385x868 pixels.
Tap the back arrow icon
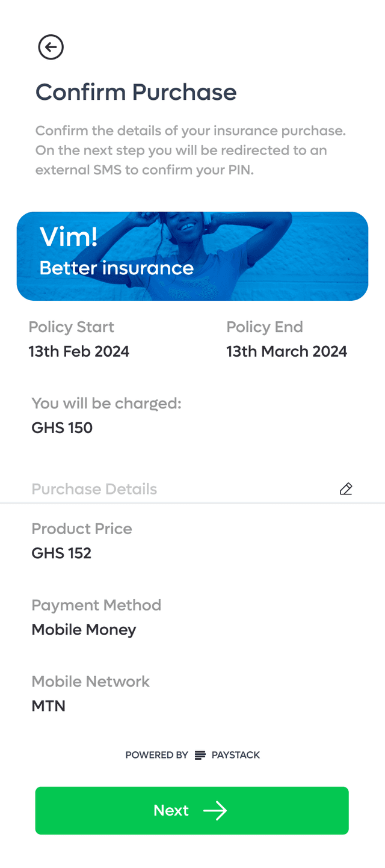coord(51,47)
